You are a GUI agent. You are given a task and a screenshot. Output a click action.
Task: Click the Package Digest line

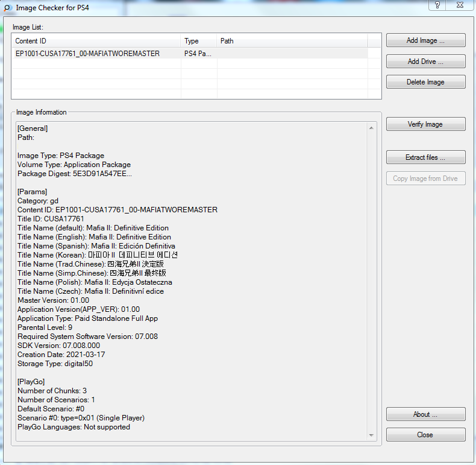tap(75, 174)
